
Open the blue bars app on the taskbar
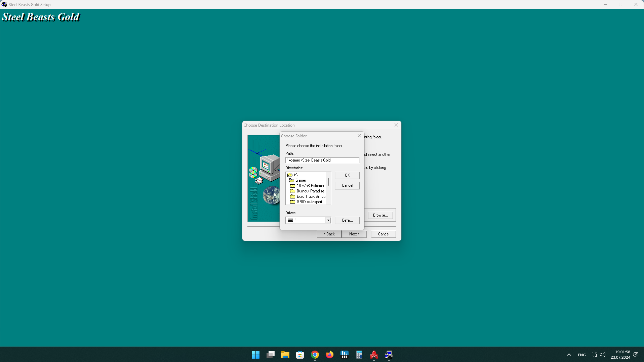(x=345, y=355)
